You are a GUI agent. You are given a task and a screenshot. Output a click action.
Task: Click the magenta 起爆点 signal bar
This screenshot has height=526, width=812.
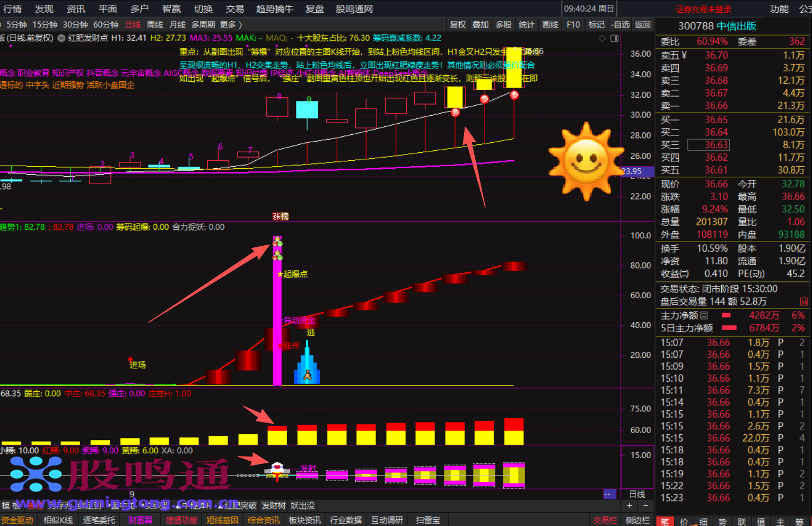point(277,311)
